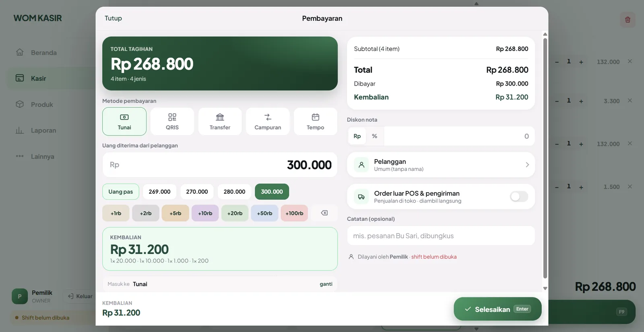The height and width of the screenshot is (332, 644).
Task: Pick the Campuran payment method
Action: tap(268, 121)
